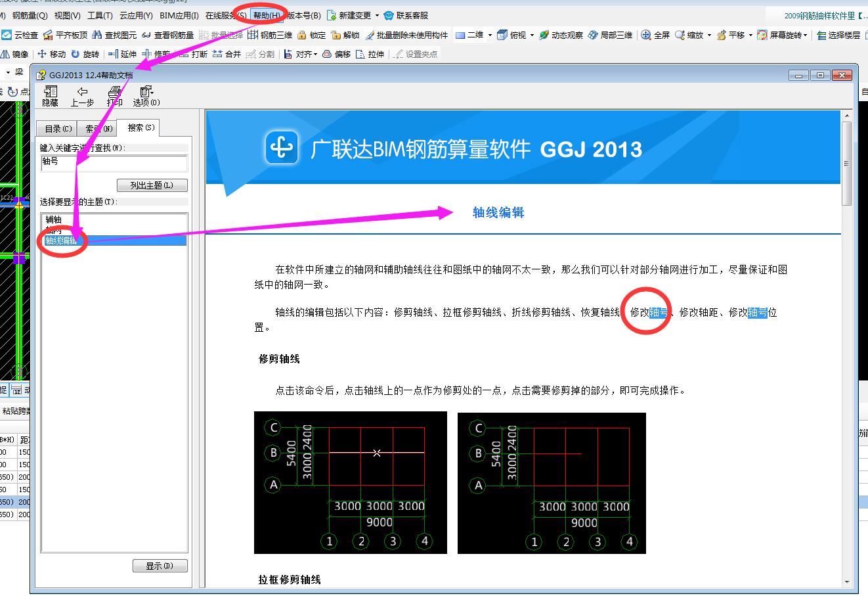Open 视图(V) menu
The width and height of the screenshot is (868, 596).
pyautogui.click(x=68, y=15)
